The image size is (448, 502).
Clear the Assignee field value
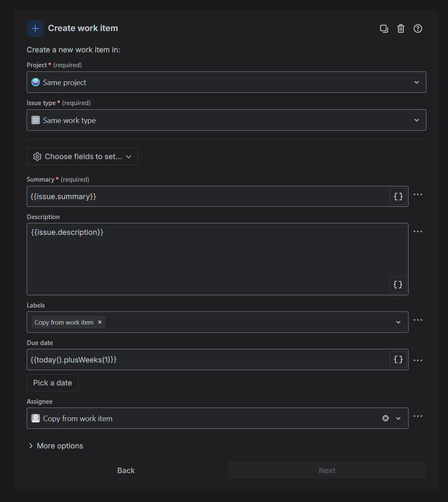coord(385,418)
